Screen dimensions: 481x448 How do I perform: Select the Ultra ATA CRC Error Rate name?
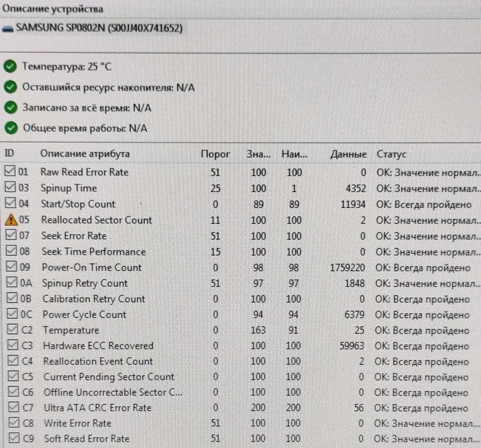point(98,408)
